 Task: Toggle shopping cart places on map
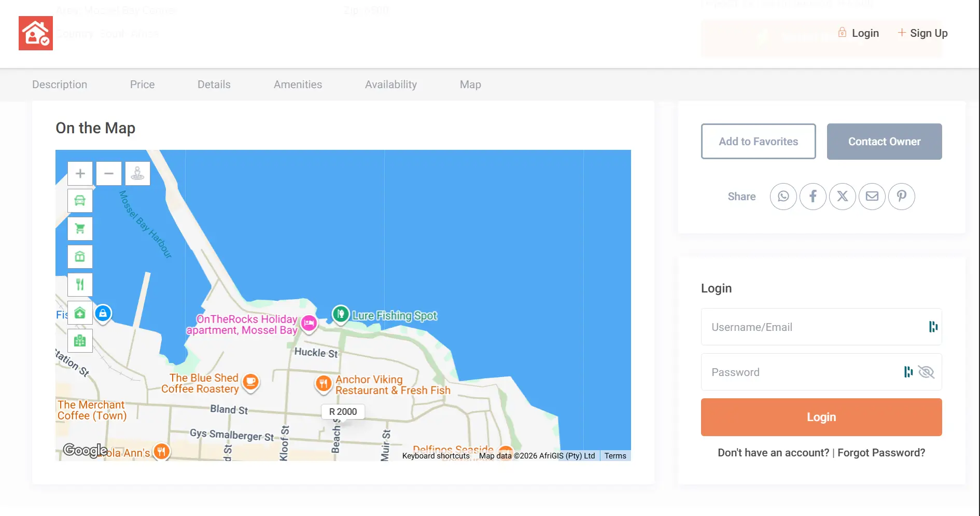[80, 229]
